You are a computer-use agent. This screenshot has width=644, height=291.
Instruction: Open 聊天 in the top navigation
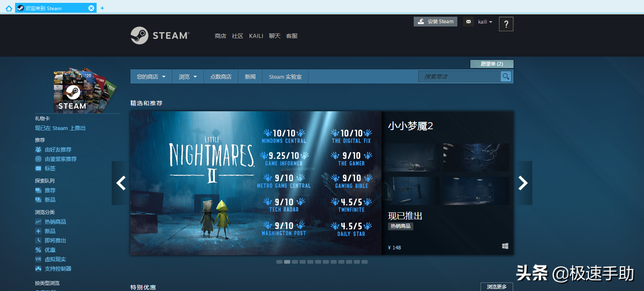coord(275,36)
